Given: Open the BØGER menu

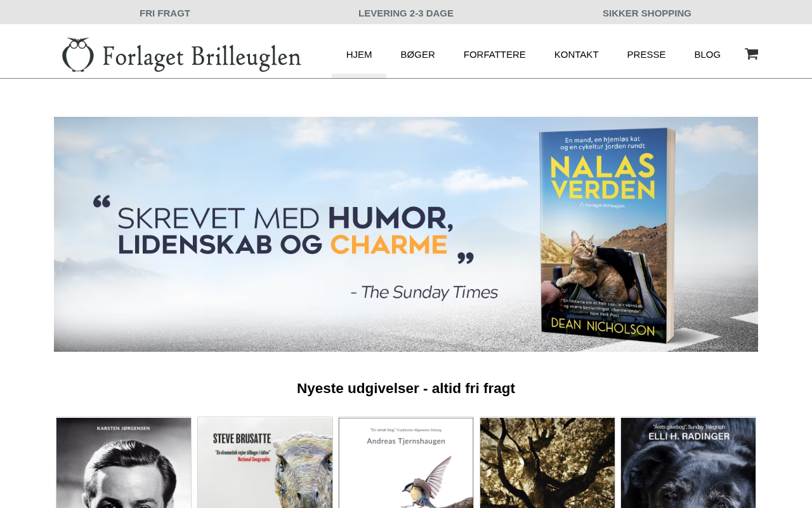Looking at the screenshot, I should (x=417, y=55).
